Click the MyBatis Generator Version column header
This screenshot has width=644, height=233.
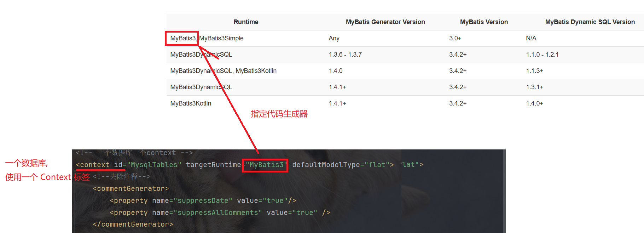coord(385,22)
